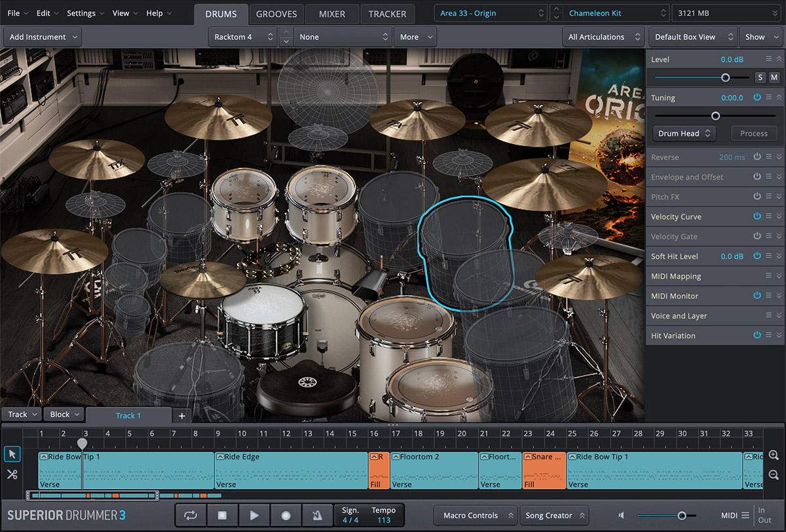This screenshot has height=532, width=786.
Task: Toggle loop playback button
Action: (191, 516)
